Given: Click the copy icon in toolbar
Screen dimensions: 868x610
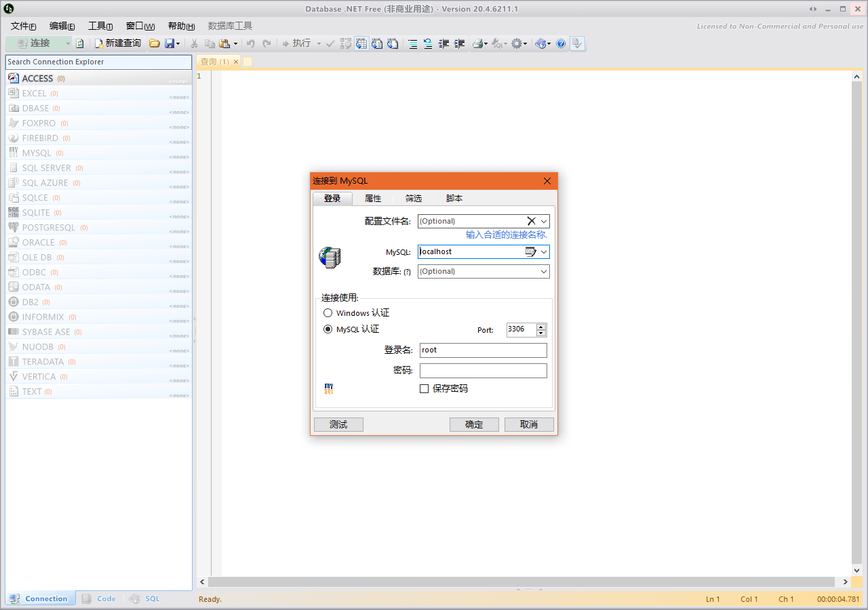Looking at the screenshot, I should [210, 43].
